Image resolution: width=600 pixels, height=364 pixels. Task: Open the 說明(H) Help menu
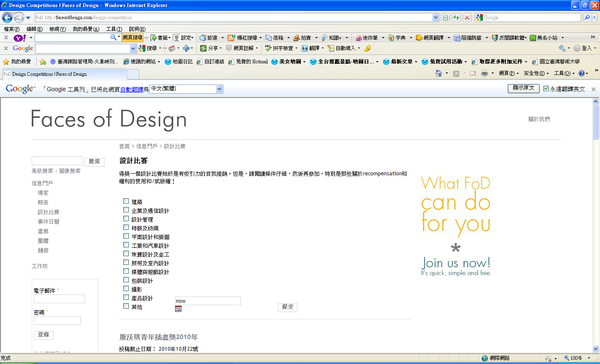tap(137, 29)
